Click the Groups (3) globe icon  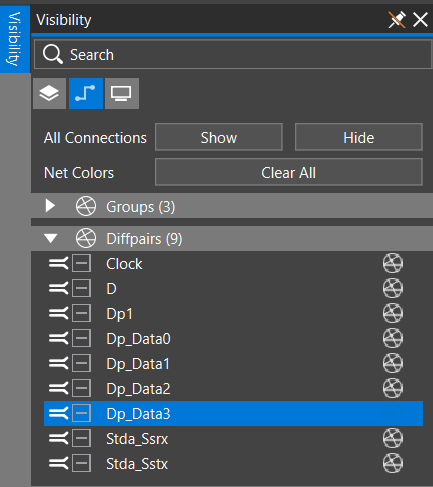pyautogui.click(x=86, y=206)
